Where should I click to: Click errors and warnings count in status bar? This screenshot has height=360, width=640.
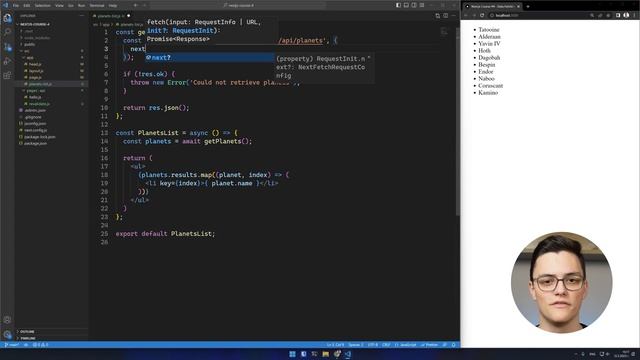tap(40, 345)
